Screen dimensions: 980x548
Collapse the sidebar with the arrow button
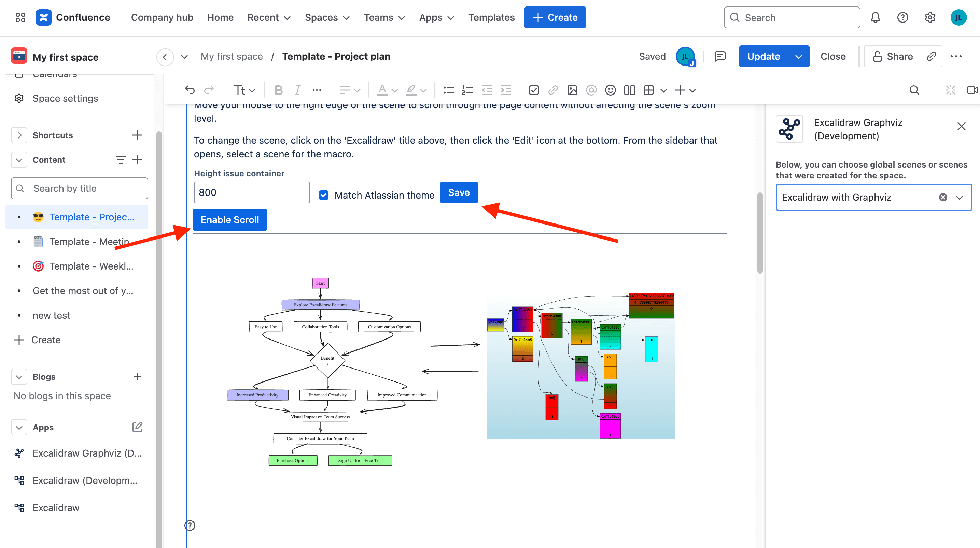point(165,57)
